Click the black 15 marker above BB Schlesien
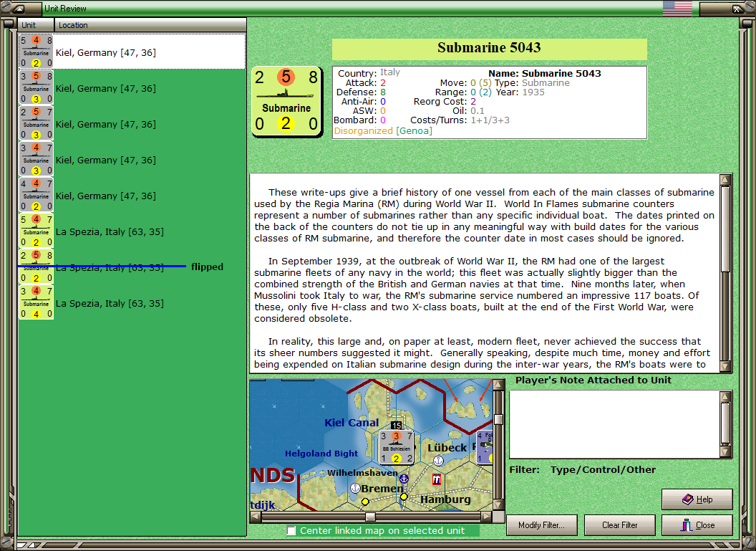This screenshot has height=551, width=756. 397,425
